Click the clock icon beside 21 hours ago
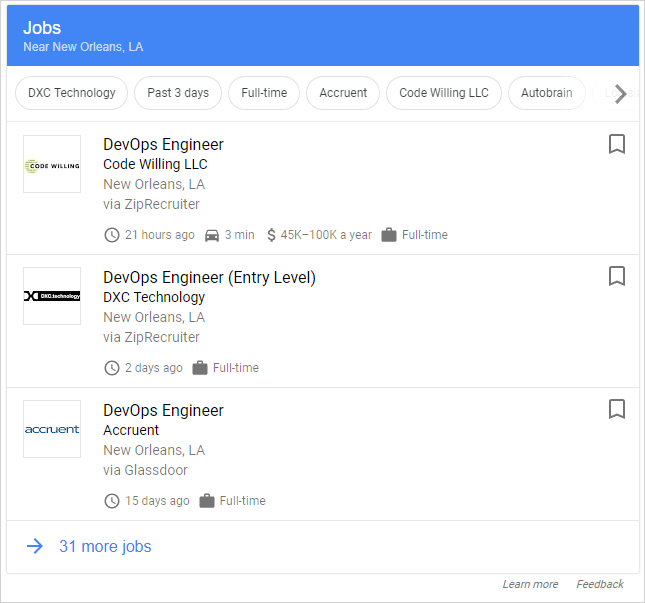 (x=111, y=235)
